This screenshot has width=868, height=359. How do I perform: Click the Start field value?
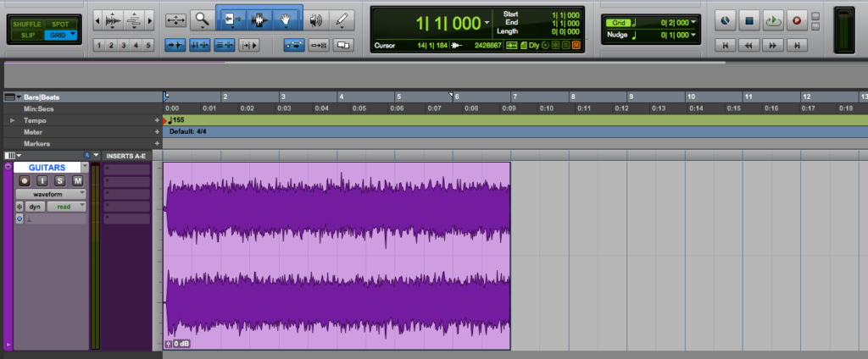[x=565, y=15]
